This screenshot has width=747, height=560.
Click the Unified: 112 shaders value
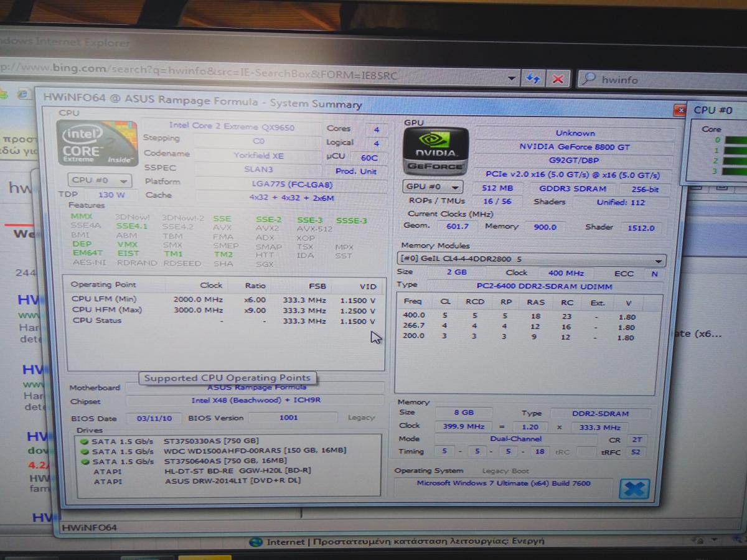pos(620,202)
